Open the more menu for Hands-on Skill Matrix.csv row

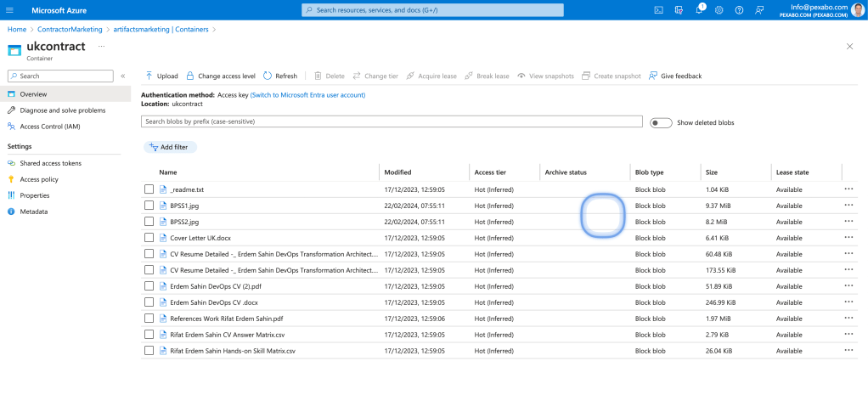(848, 350)
